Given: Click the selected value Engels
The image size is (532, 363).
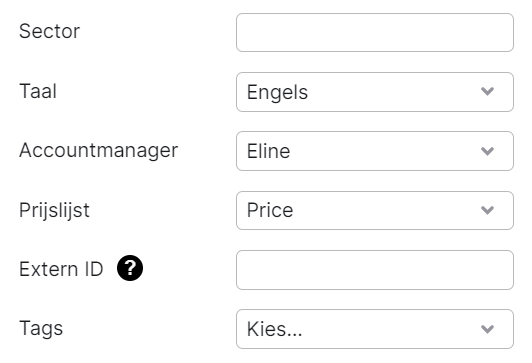Looking at the screenshot, I should (x=277, y=92).
